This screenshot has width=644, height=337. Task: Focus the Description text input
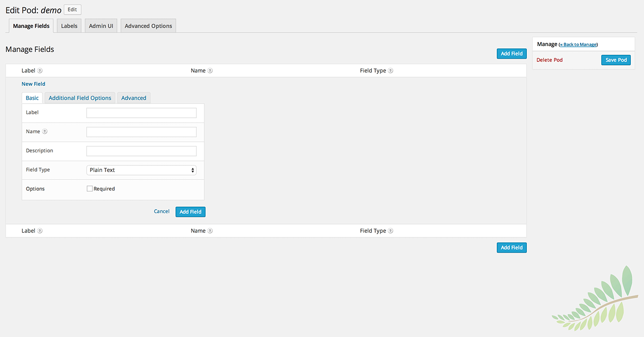[x=141, y=151]
